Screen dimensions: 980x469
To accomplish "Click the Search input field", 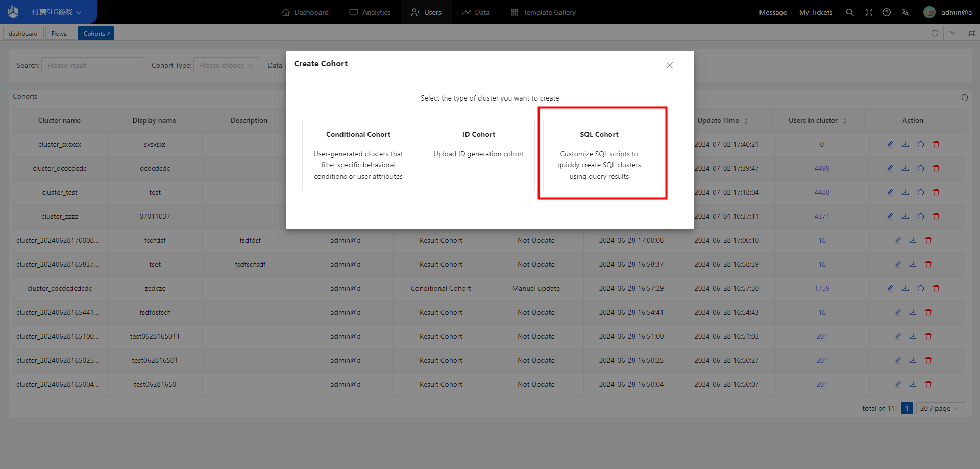I will click(x=92, y=65).
